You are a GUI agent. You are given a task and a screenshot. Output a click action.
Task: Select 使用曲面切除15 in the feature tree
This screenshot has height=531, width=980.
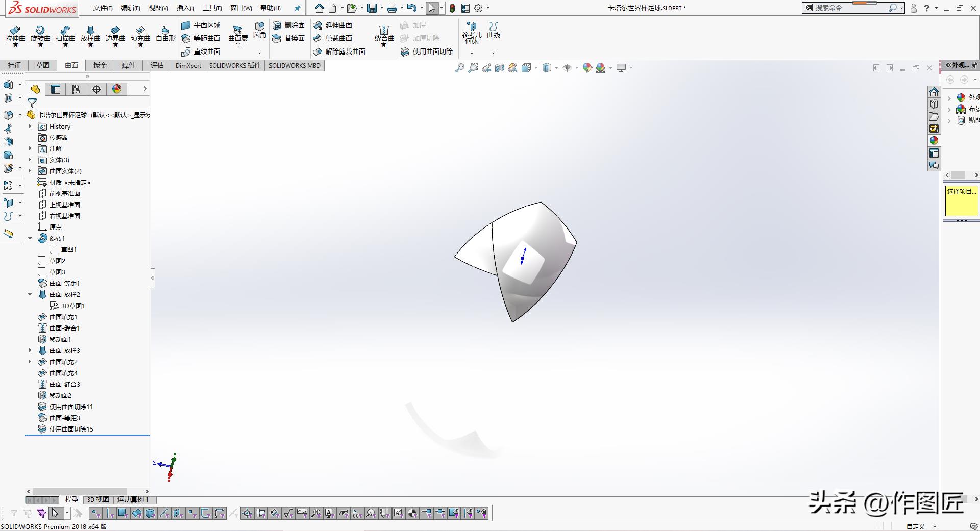pos(71,429)
